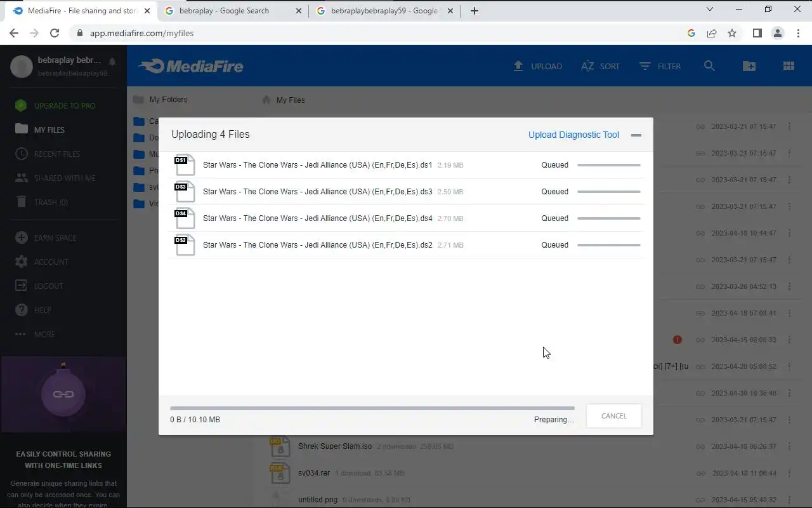Image resolution: width=812 pixels, height=508 pixels.
Task: Select the Jedi Alliance .ds3 file name
Action: 318,192
